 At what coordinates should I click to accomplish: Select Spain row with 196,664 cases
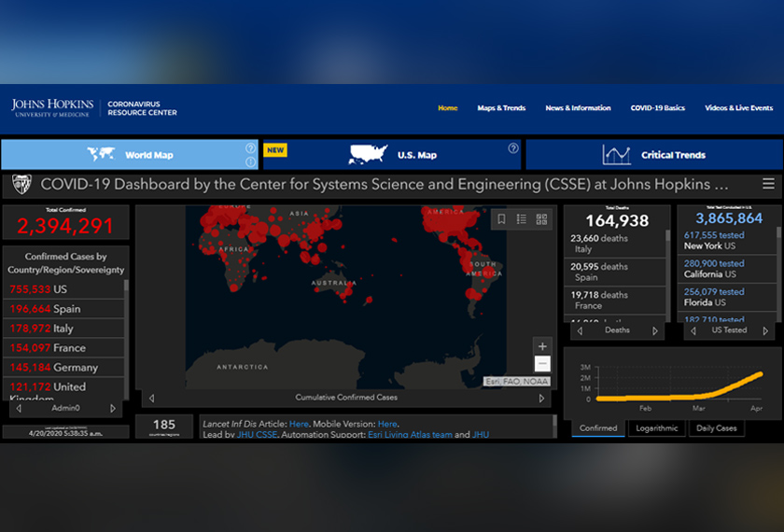tap(63, 309)
